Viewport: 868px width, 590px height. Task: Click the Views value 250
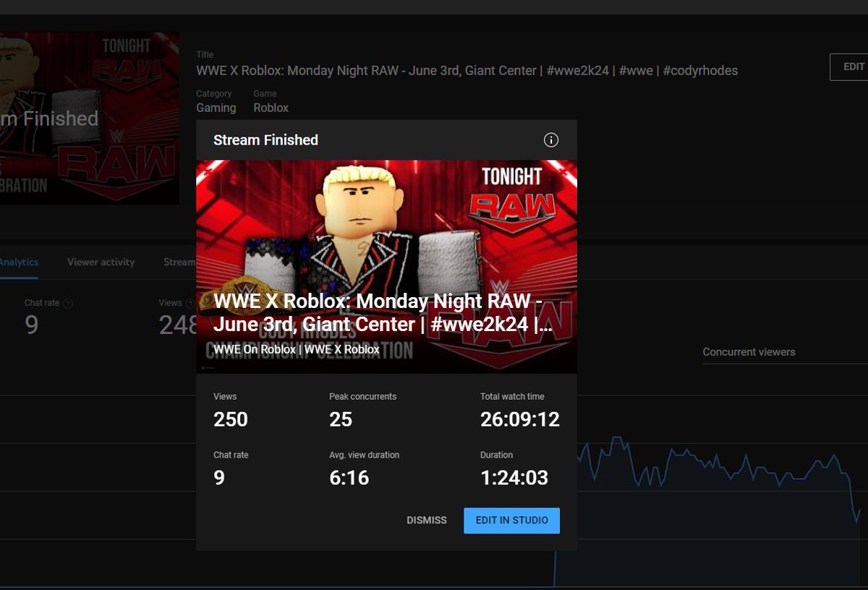231,419
